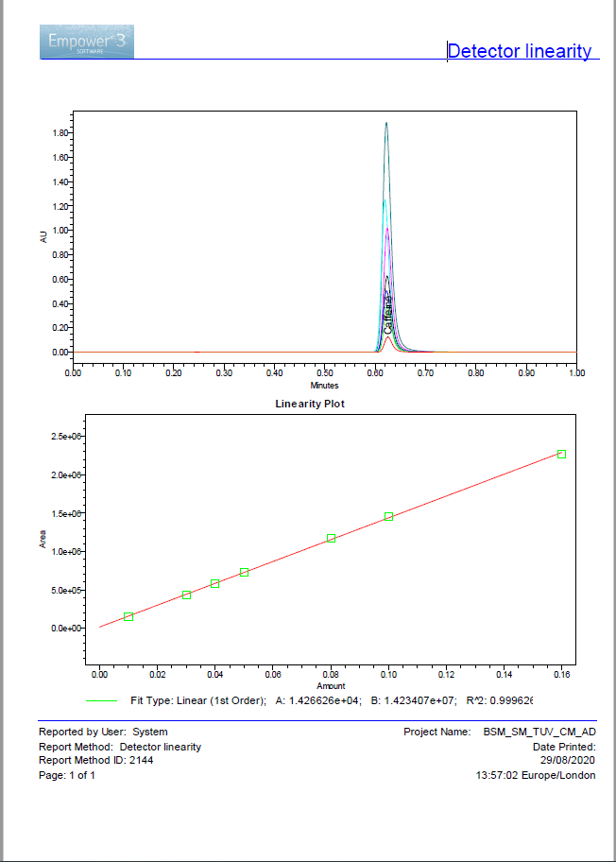The height and width of the screenshot is (862, 616).
Task: Select the gray data point at amount 0.04
Action: (215, 583)
